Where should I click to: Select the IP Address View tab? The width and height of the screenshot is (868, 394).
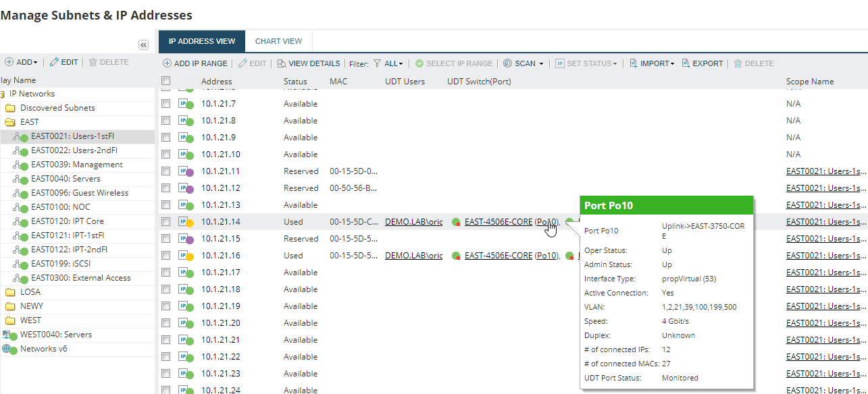pos(202,41)
